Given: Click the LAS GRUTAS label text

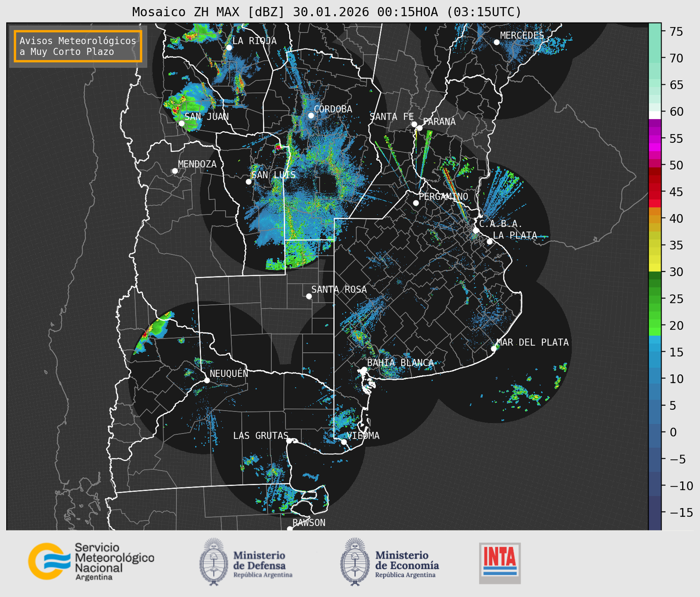Looking at the screenshot, I should point(261,436).
